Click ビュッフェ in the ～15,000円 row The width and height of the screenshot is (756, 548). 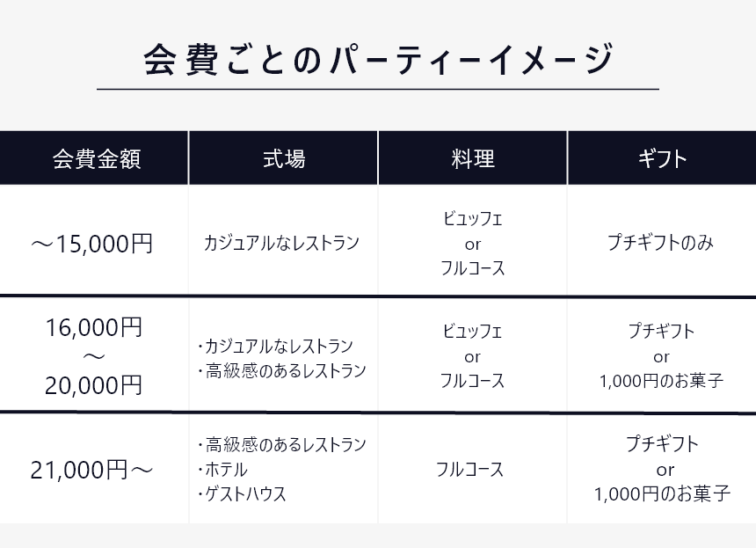coord(473,219)
